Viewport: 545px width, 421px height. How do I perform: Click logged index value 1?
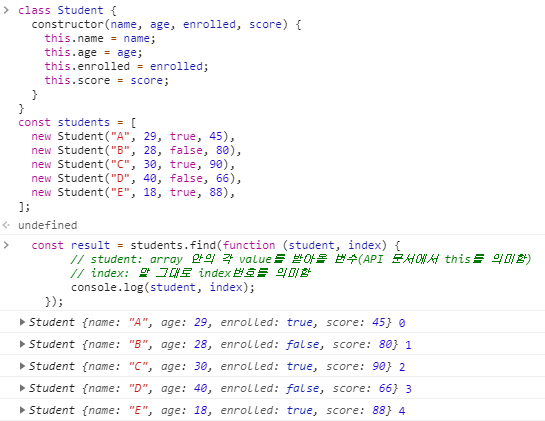coord(408,345)
